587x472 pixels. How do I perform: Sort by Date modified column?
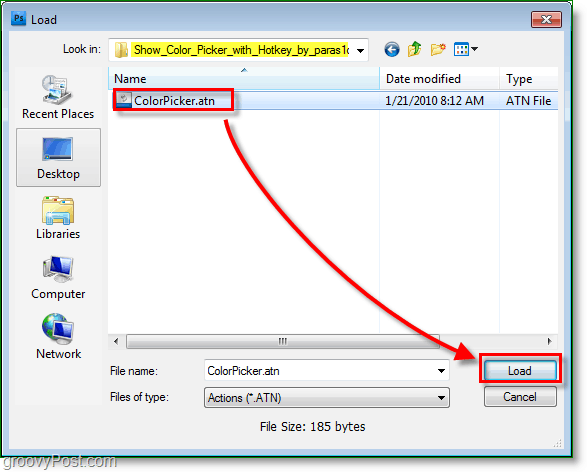[440, 78]
